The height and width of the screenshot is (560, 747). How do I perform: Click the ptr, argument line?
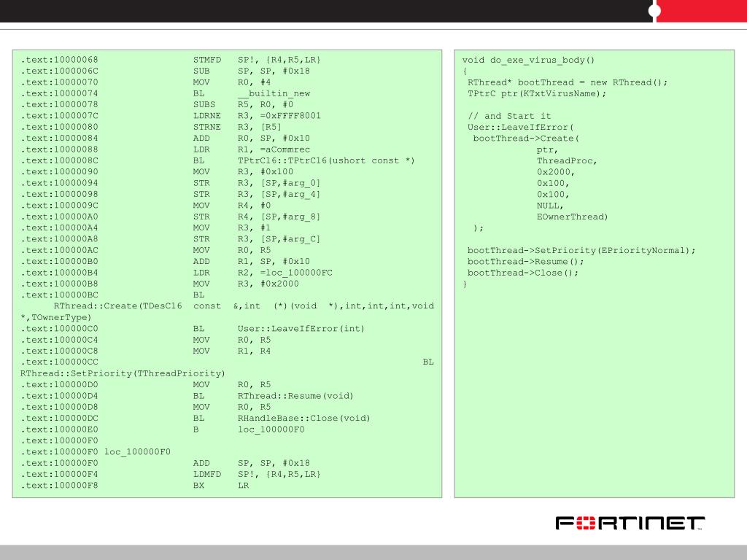click(547, 149)
